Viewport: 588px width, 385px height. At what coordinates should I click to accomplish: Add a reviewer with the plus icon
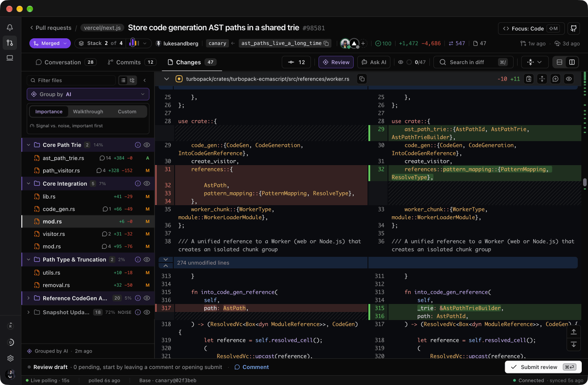click(x=363, y=43)
